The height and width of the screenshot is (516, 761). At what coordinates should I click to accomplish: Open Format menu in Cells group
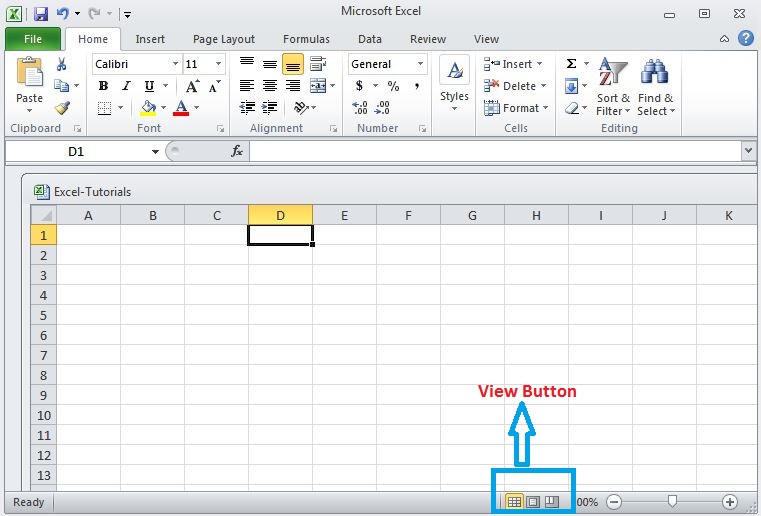click(516, 108)
